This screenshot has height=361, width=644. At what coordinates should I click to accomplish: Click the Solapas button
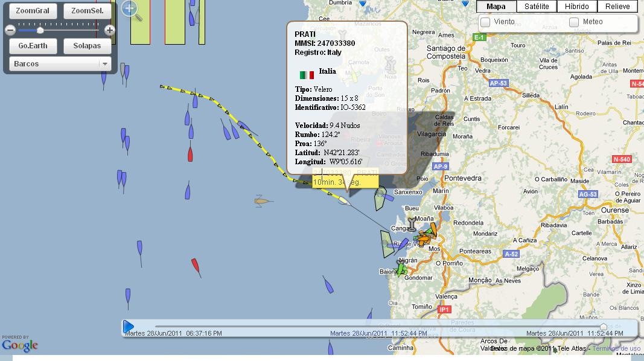(x=87, y=46)
